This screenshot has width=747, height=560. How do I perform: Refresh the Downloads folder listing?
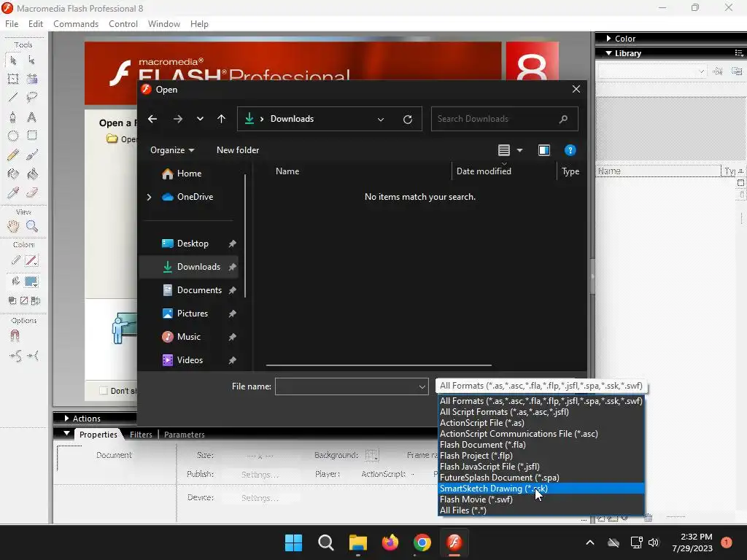[408, 120]
